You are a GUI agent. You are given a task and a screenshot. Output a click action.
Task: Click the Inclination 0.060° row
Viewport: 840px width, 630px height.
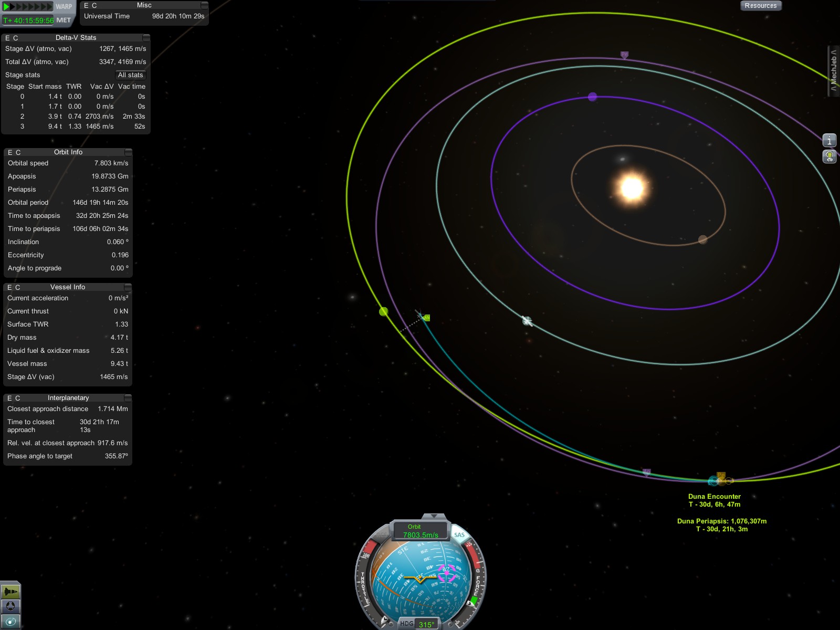(x=68, y=242)
